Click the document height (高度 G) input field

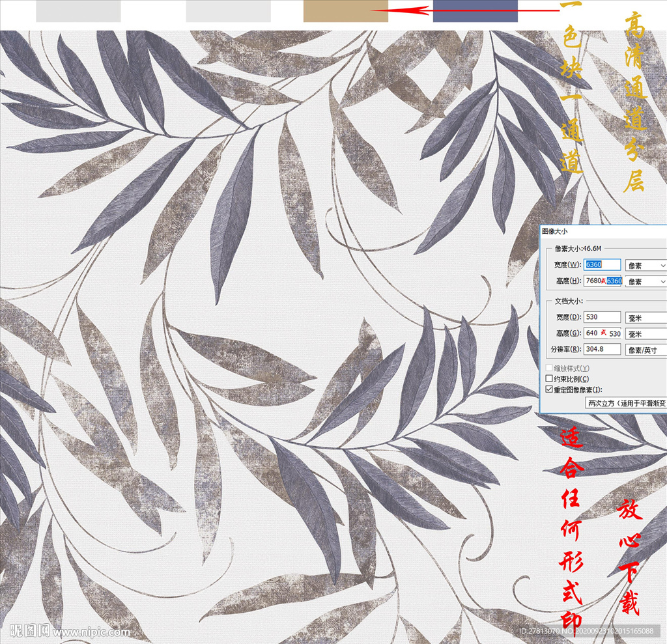(x=603, y=333)
